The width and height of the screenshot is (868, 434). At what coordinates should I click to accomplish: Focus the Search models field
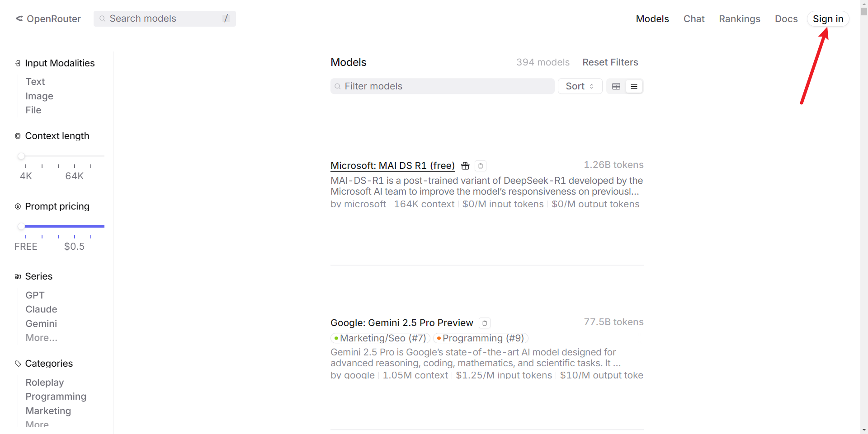click(165, 19)
